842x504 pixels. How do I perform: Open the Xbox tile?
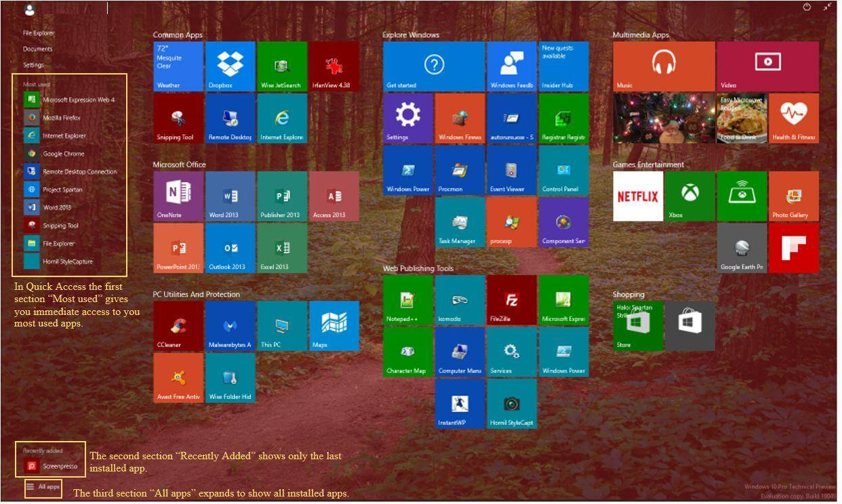[x=690, y=196]
